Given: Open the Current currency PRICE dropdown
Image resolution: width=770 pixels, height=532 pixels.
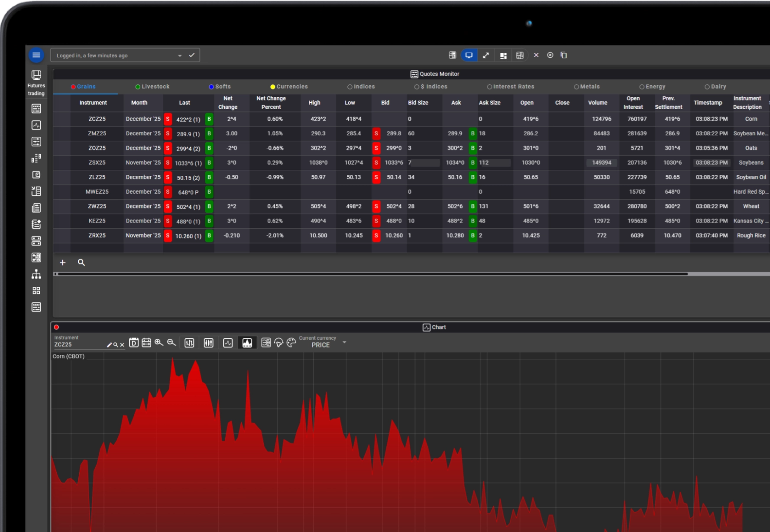Looking at the screenshot, I should point(344,342).
